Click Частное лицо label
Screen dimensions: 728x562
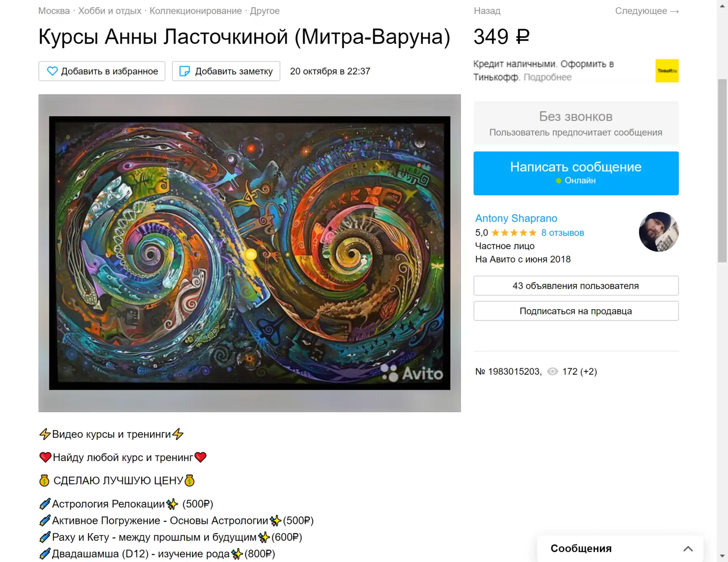coord(505,246)
